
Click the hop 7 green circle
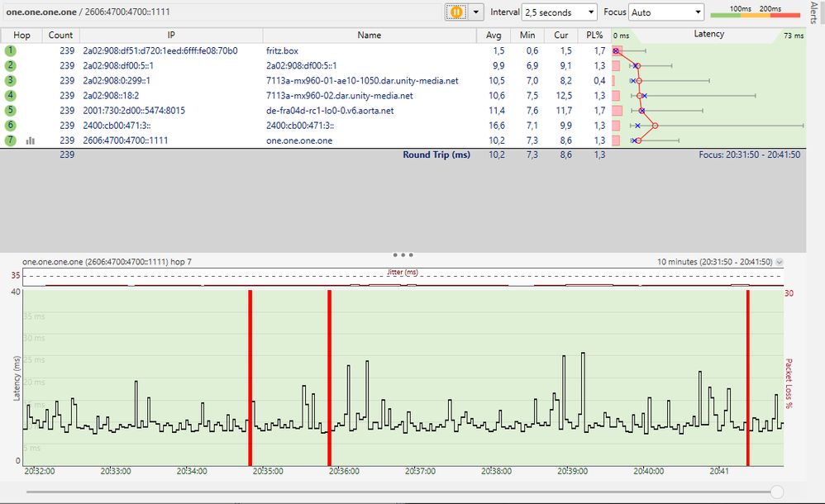click(11, 140)
